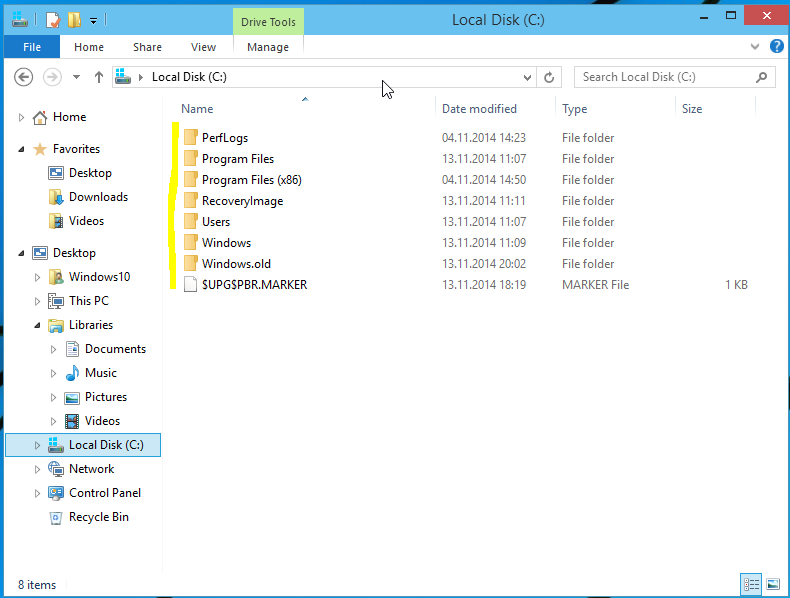Select the RecoveryImage folder
Screen dimensions: 790x598
(242, 201)
